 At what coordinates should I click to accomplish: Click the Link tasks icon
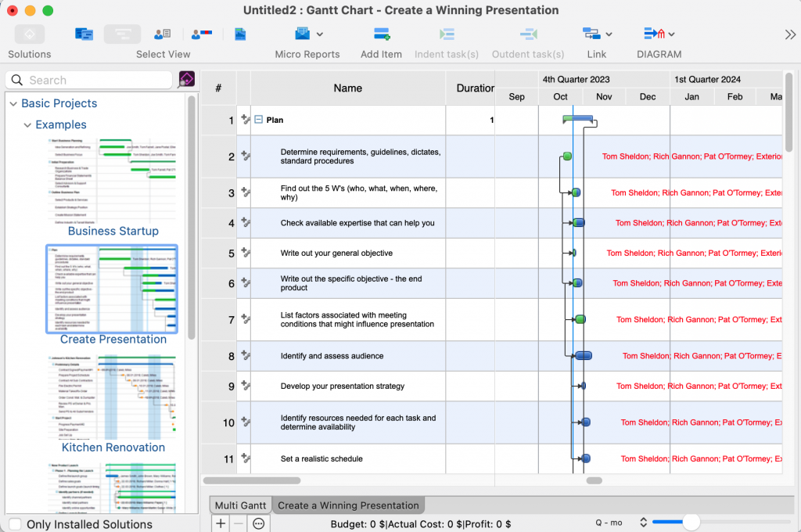point(592,34)
